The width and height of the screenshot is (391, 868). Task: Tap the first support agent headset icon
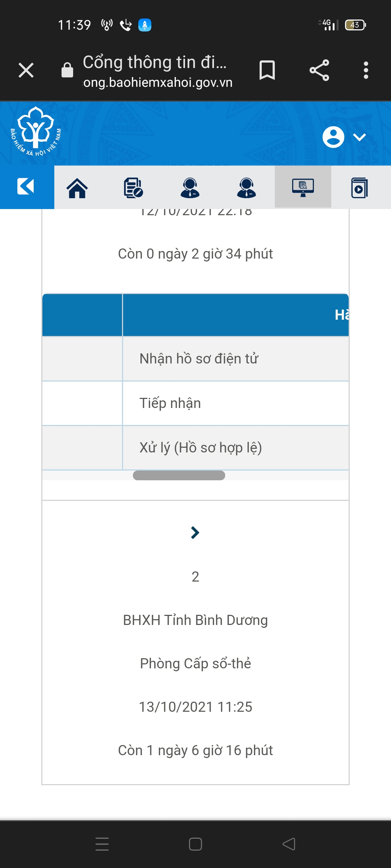(190, 188)
